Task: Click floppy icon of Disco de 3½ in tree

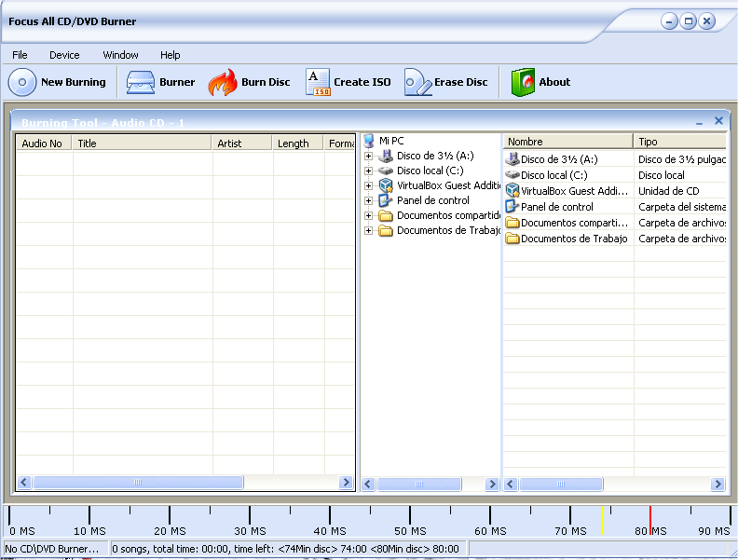Action: click(386, 156)
